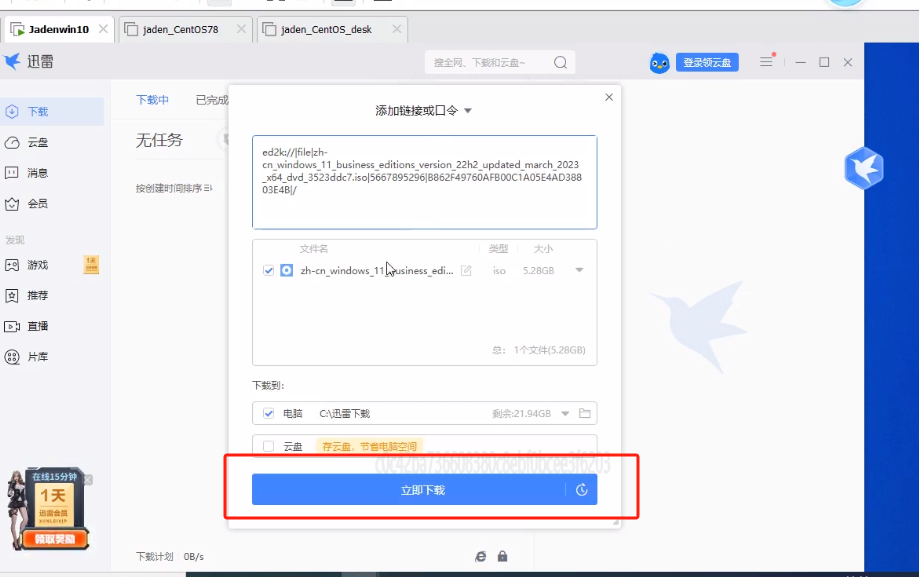Close the 在线15分钟 promo popup
The image size is (919, 577).
88,480
